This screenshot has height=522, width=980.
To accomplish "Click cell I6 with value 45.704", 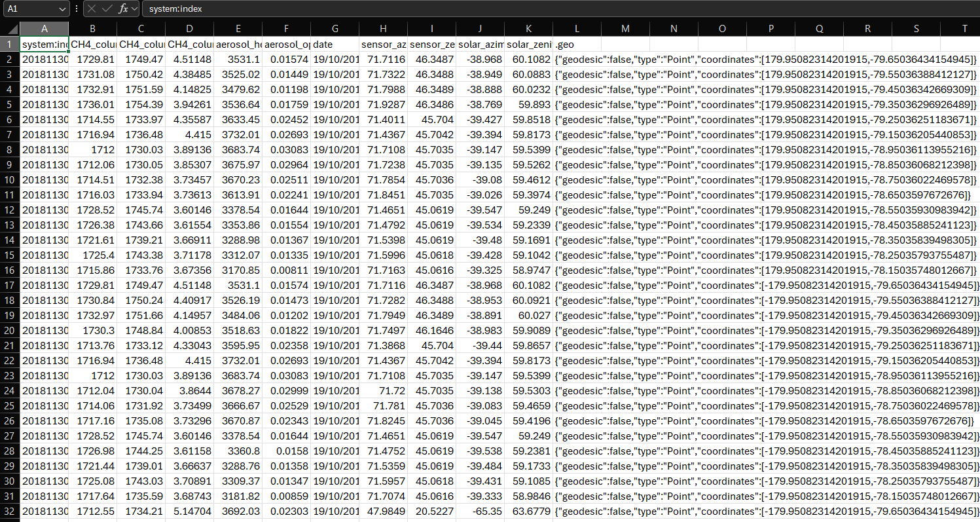I will [x=431, y=119].
